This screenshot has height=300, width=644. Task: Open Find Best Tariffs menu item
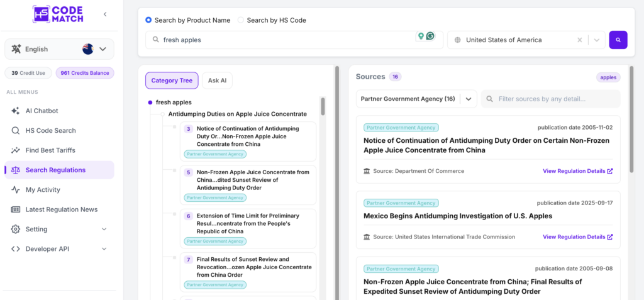coord(59,150)
